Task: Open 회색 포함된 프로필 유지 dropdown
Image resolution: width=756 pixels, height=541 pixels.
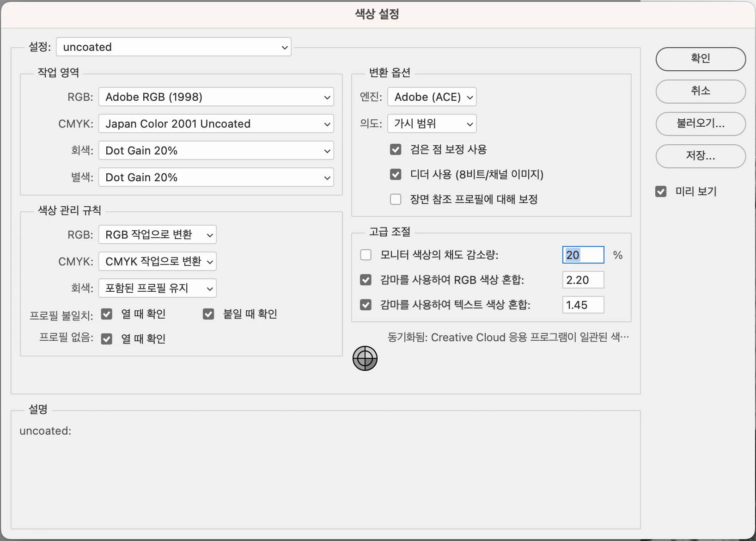Action: coord(158,288)
